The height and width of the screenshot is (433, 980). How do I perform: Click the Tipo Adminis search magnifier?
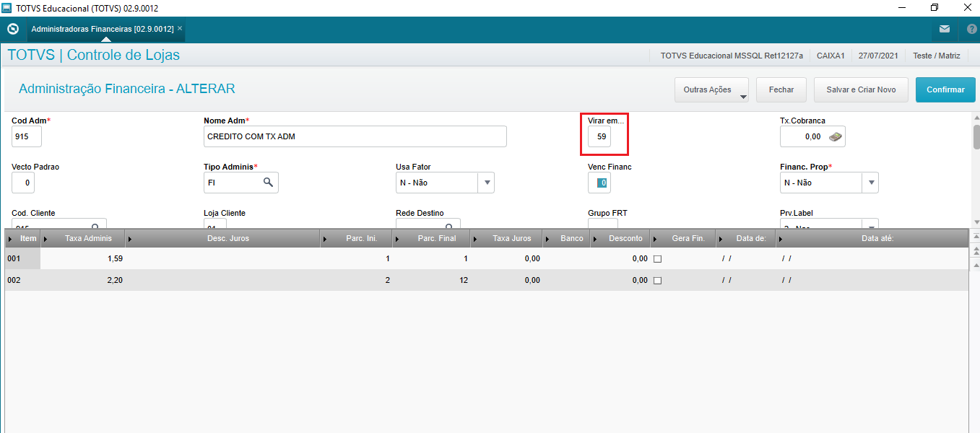[x=268, y=183]
